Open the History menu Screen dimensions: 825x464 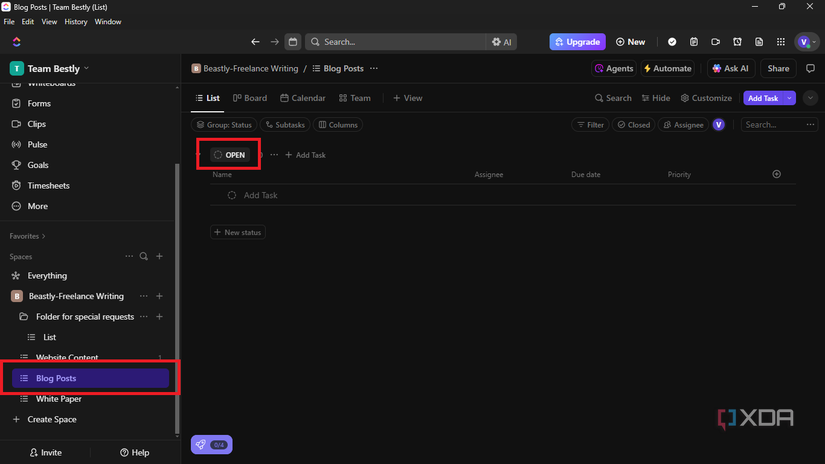[x=76, y=22]
